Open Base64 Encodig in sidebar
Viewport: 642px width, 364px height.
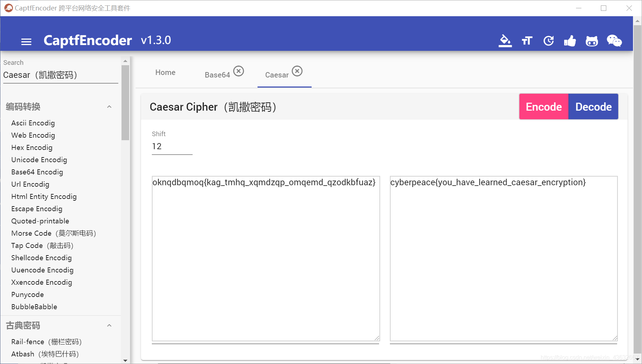click(x=37, y=172)
